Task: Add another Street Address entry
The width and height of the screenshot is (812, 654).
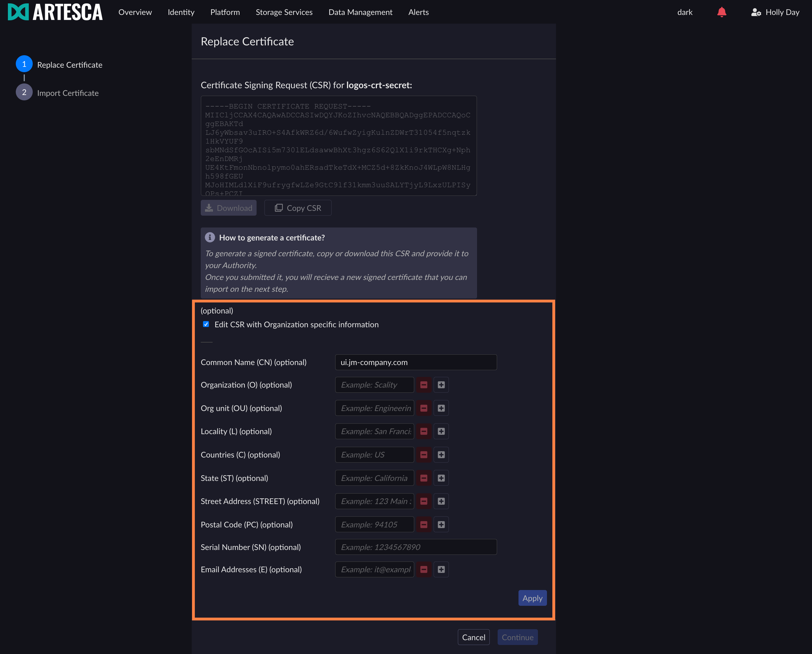Action: pyautogui.click(x=441, y=501)
